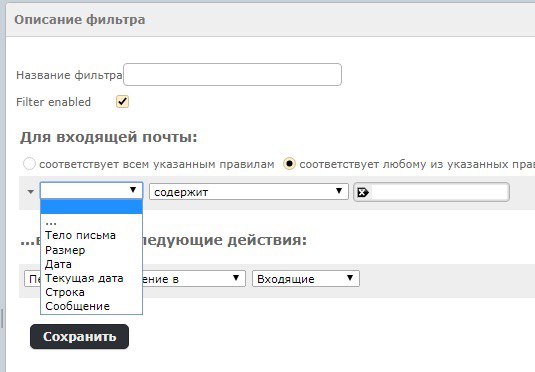This screenshot has width=535, height=372.
Task: Close the open header field dropdown
Action: click(91, 190)
